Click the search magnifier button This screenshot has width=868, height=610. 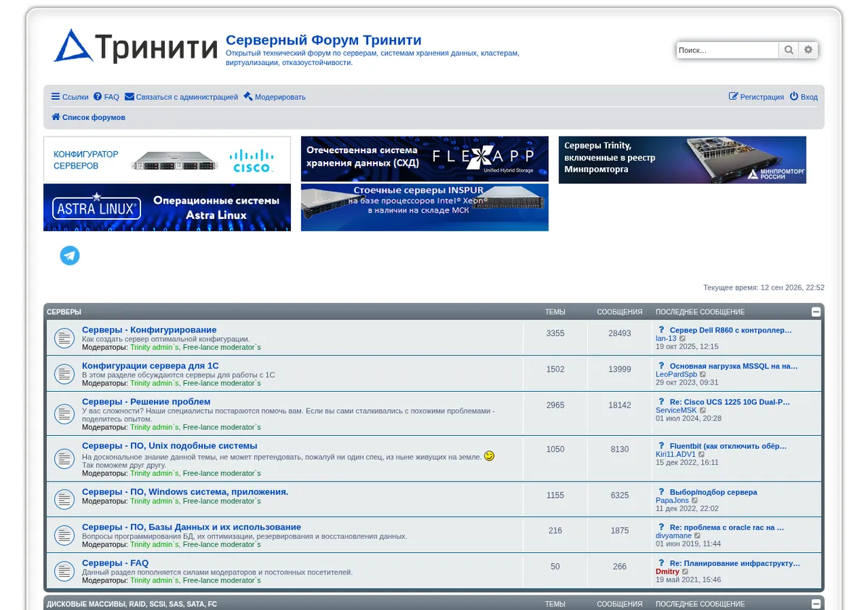pyautogui.click(x=788, y=50)
